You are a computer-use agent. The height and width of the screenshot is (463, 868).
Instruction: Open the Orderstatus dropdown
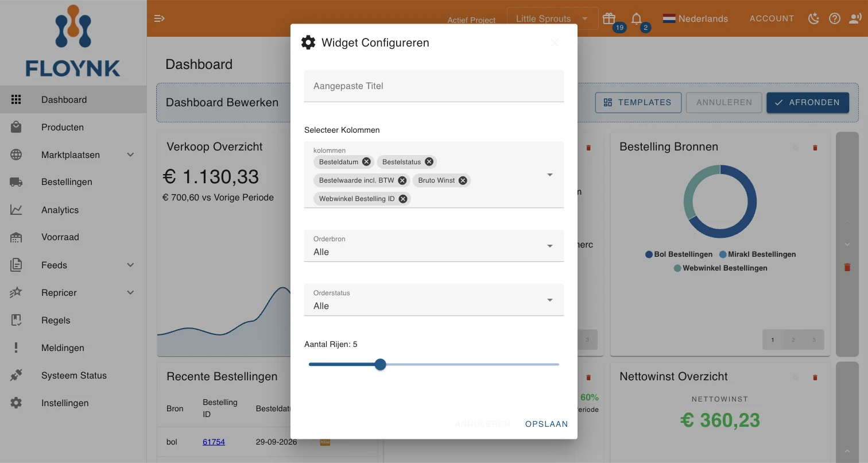point(434,300)
